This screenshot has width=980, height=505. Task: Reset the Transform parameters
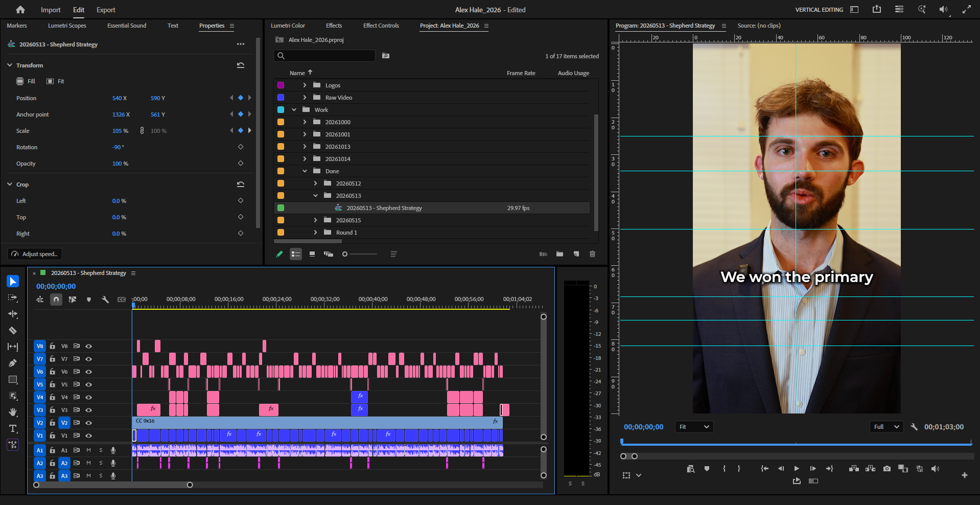click(x=241, y=65)
